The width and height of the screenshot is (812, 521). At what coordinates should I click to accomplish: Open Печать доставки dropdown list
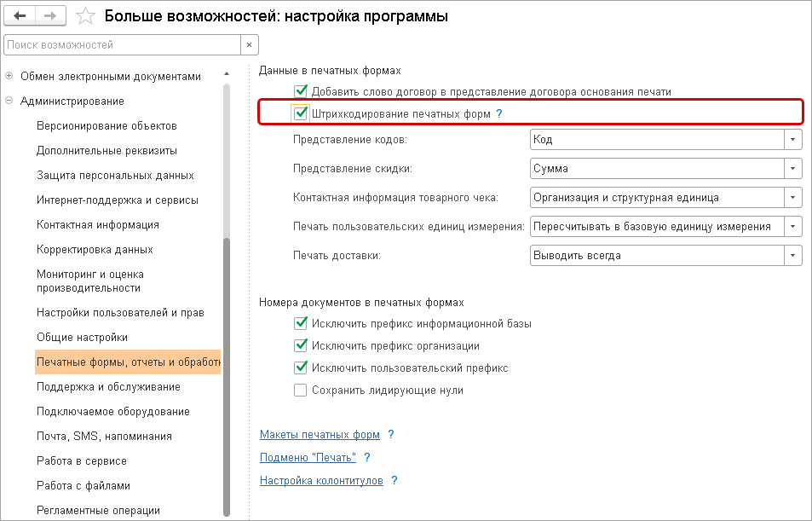[793, 255]
